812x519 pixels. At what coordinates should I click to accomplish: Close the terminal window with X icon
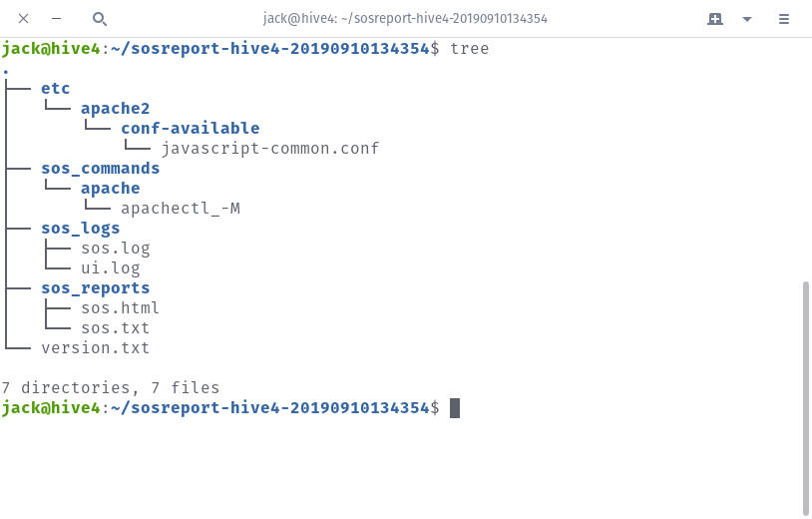point(23,19)
